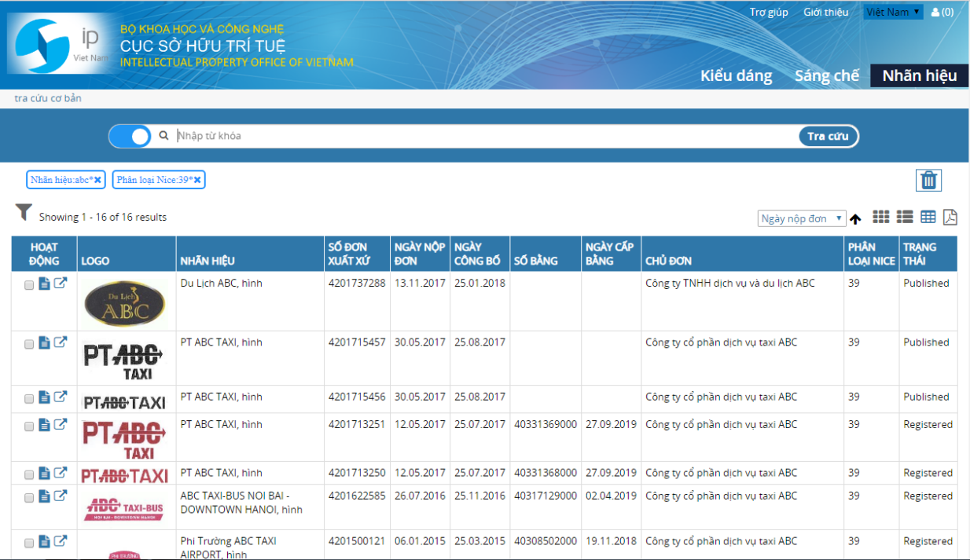Open Du Lịch ABC record in new window

pos(61,284)
